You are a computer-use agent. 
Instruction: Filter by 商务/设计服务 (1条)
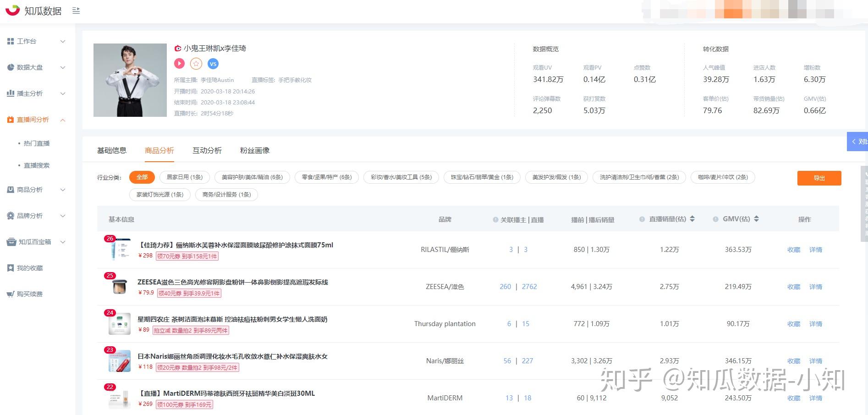tap(227, 195)
